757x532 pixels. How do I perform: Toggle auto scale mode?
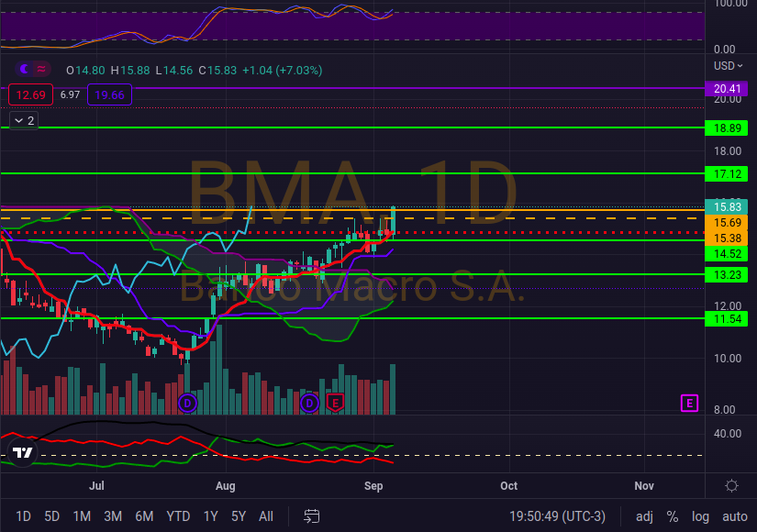click(x=734, y=516)
